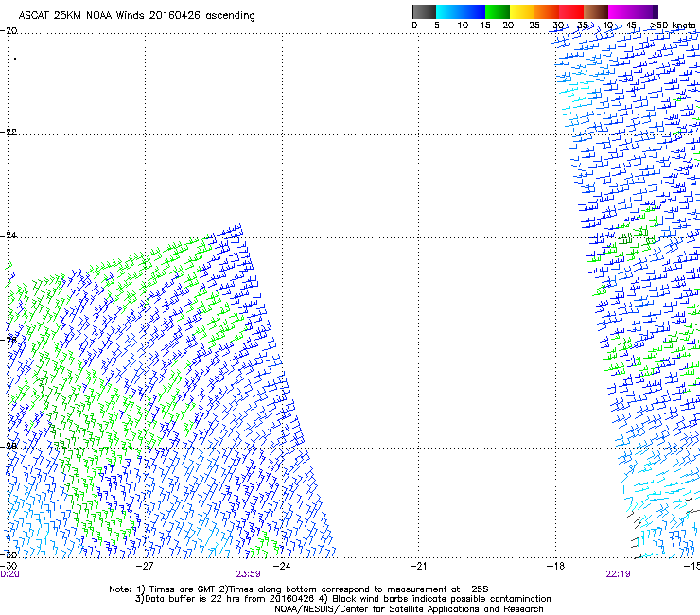Click the purple "0:20" pass time label
Screen dimensions: 700x615
click(9, 574)
